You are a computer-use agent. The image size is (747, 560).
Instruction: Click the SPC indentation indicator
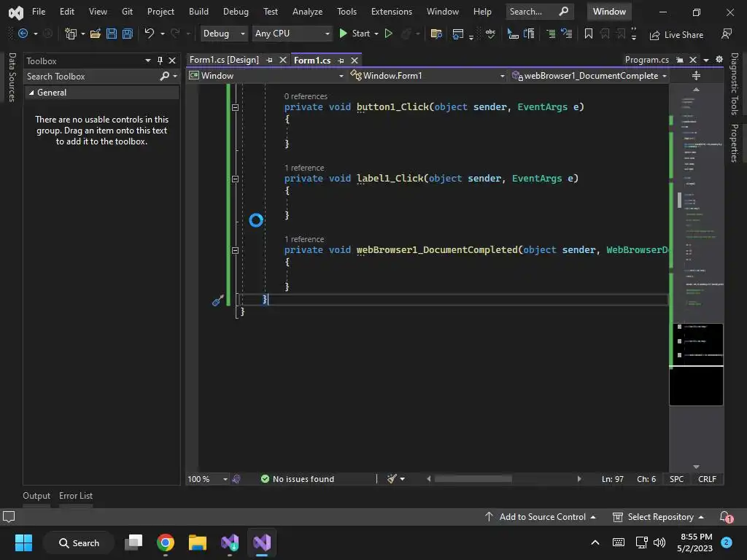click(676, 479)
